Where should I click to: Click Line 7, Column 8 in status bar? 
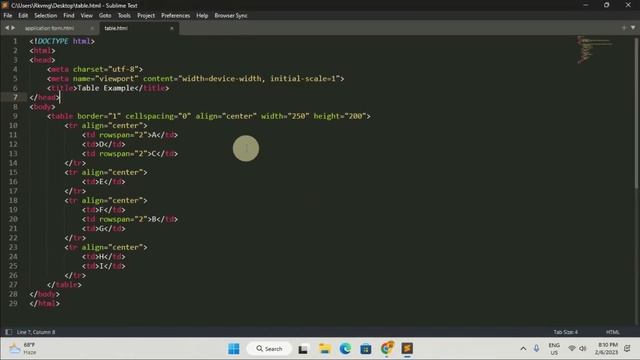(x=36, y=332)
